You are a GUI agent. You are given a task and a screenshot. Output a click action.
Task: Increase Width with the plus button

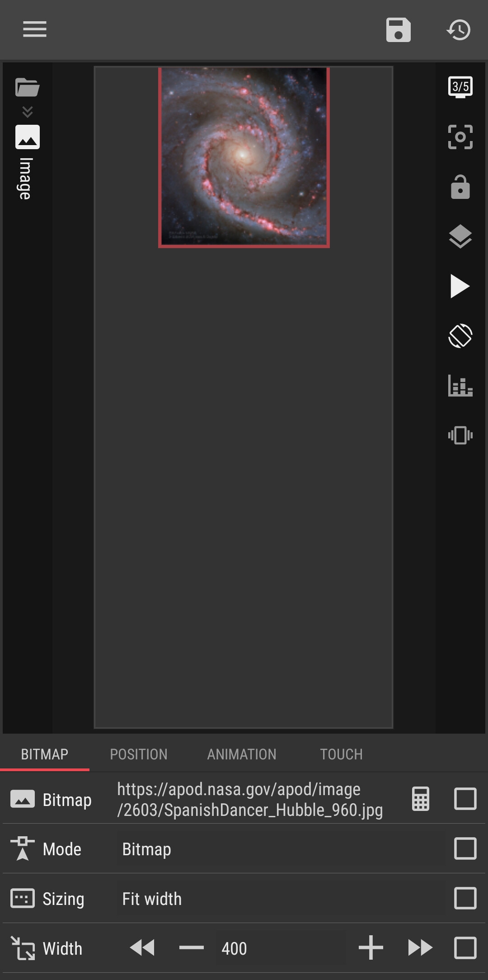371,948
